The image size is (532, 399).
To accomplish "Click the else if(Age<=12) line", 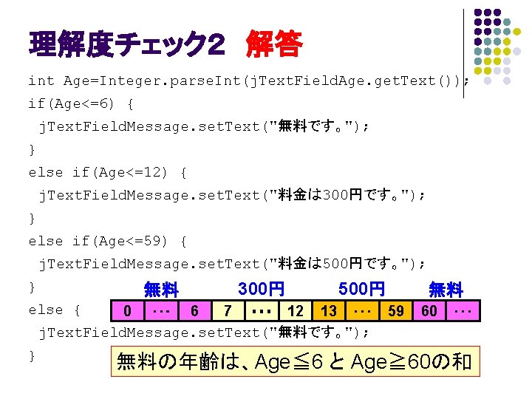I will tap(107, 173).
